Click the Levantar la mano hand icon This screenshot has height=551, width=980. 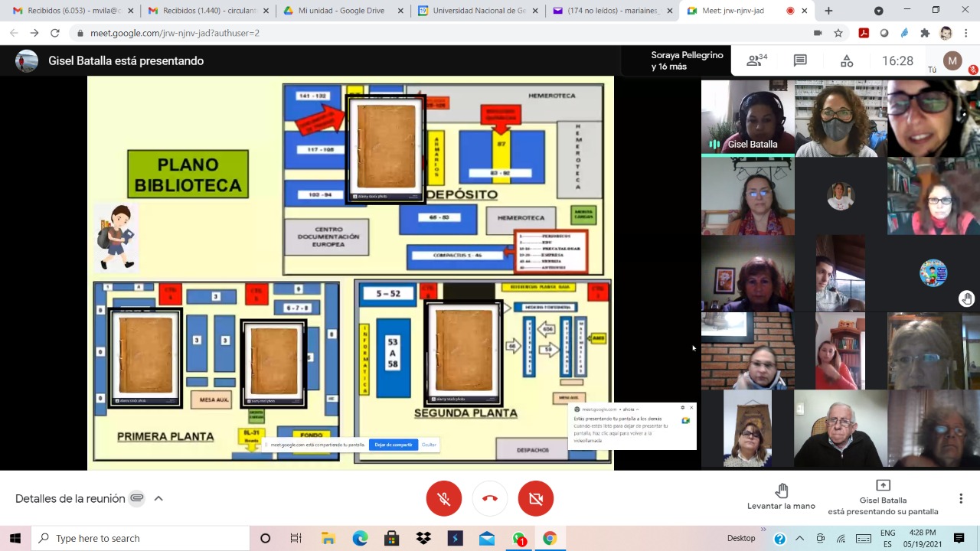coord(781,491)
